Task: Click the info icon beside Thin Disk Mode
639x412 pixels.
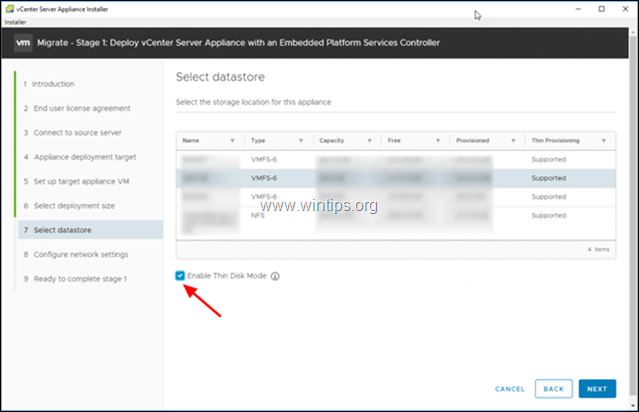Action: coord(275,276)
